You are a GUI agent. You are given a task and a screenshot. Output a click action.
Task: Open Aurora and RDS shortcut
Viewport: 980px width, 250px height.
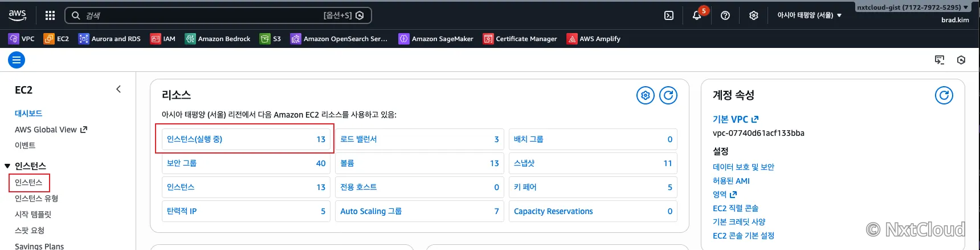[x=109, y=39]
